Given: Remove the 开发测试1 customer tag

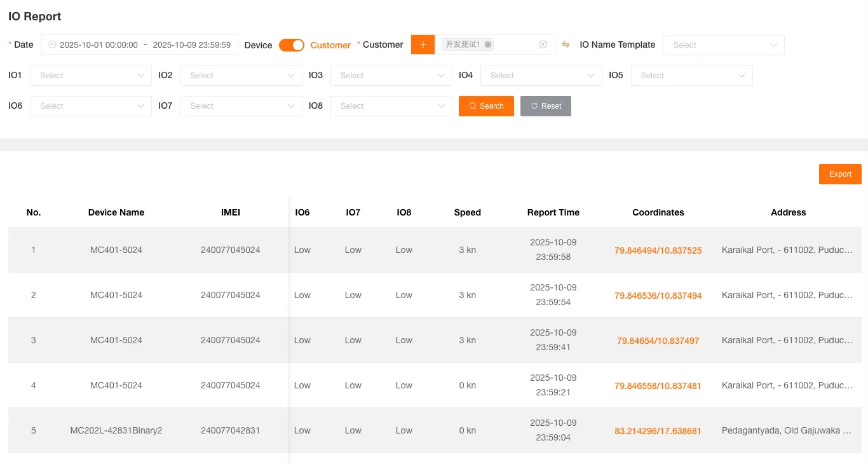Looking at the screenshot, I should (488, 44).
